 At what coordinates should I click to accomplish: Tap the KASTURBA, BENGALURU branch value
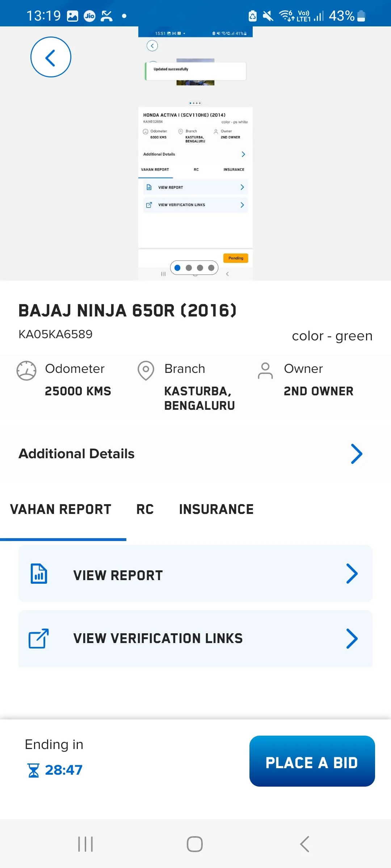point(199,398)
